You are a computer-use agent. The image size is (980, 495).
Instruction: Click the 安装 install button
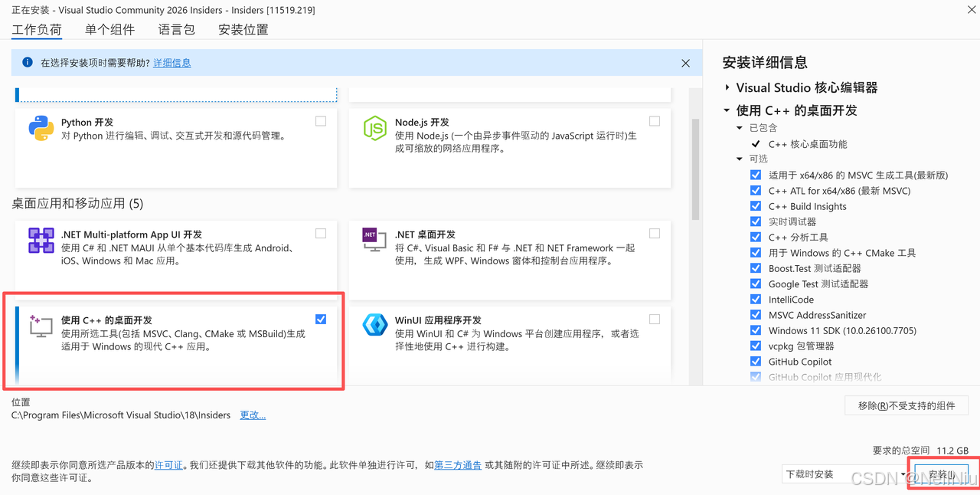[x=942, y=474]
